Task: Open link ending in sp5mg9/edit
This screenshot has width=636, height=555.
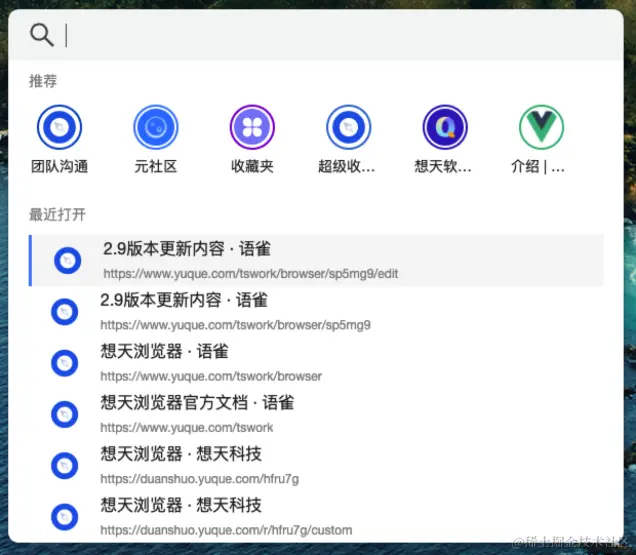Action: point(251,274)
